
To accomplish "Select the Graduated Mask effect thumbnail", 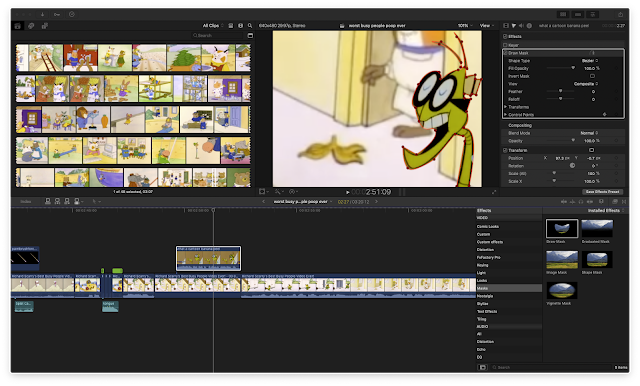I will tap(597, 228).
